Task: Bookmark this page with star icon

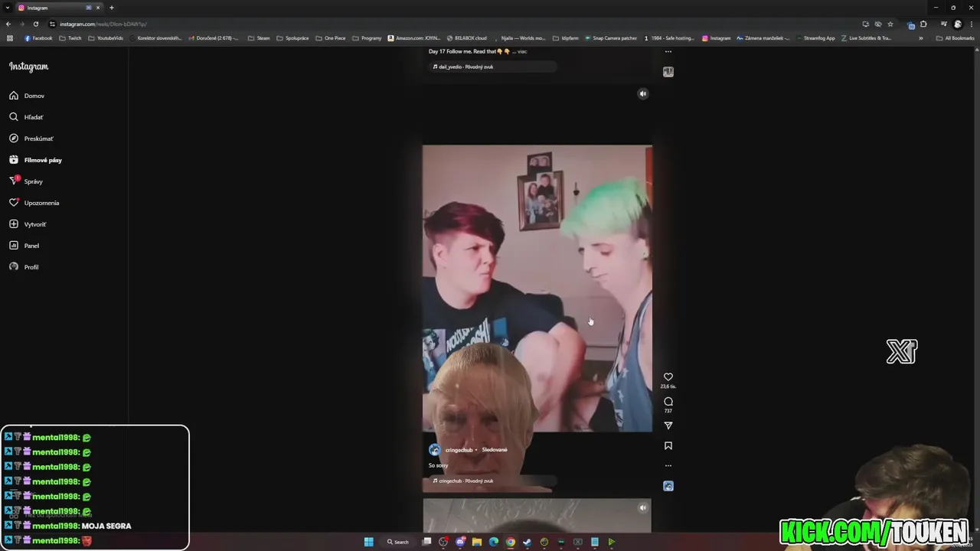Action: tap(890, 24)
